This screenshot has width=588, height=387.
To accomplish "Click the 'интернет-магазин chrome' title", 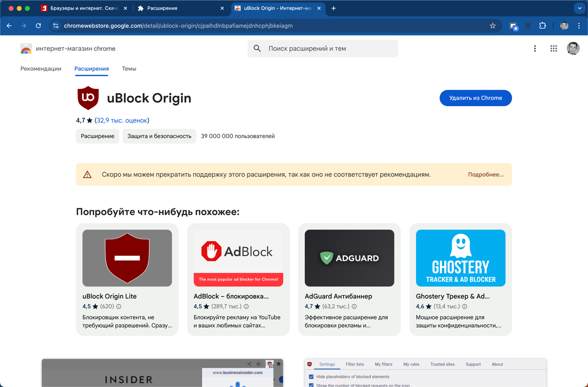I will (x=76, y=49).
